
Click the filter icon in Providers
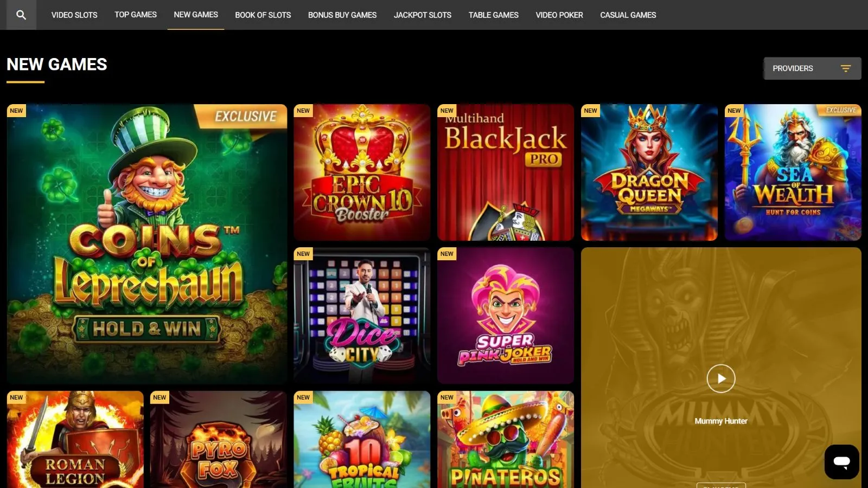pyautogui.click(x=845, y=68)
